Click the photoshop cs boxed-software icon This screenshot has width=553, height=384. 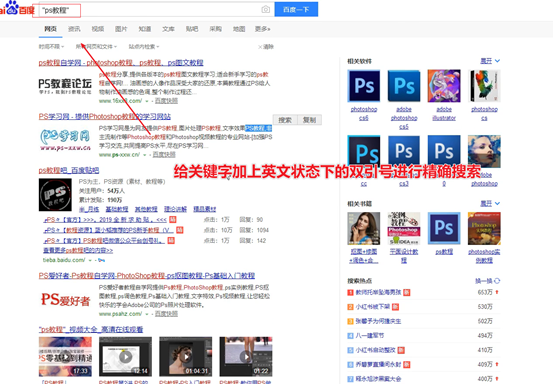[x=484, y=86]
